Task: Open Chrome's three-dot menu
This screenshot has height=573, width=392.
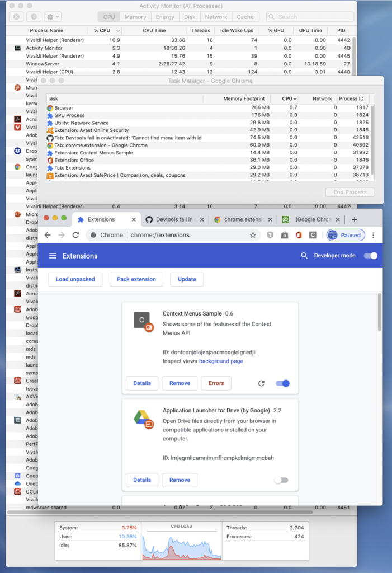Action: [x=374, y=235]
